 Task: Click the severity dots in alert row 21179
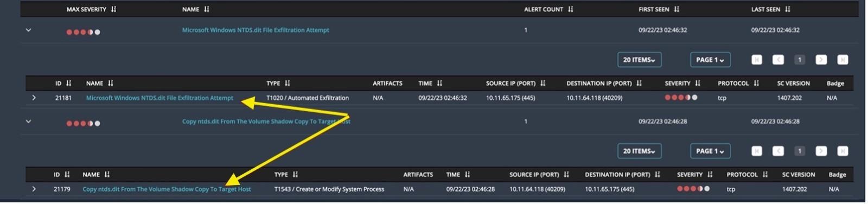[693, 189]
